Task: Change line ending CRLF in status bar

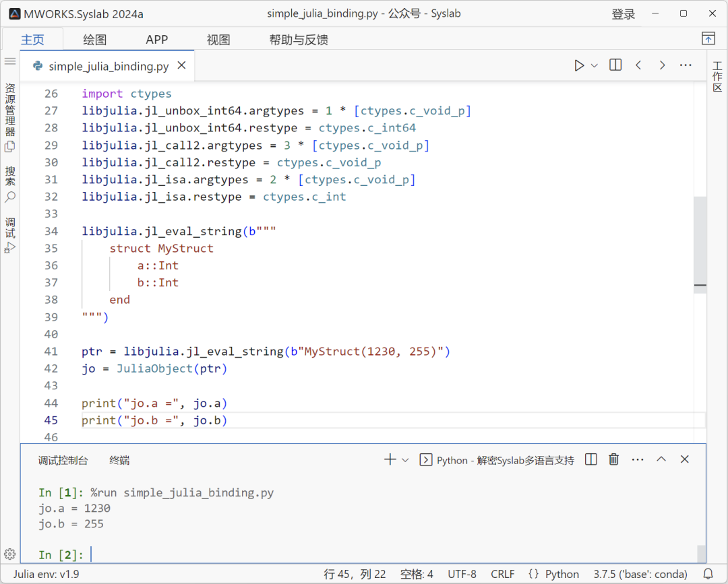Action: click(x=502, y=575)
